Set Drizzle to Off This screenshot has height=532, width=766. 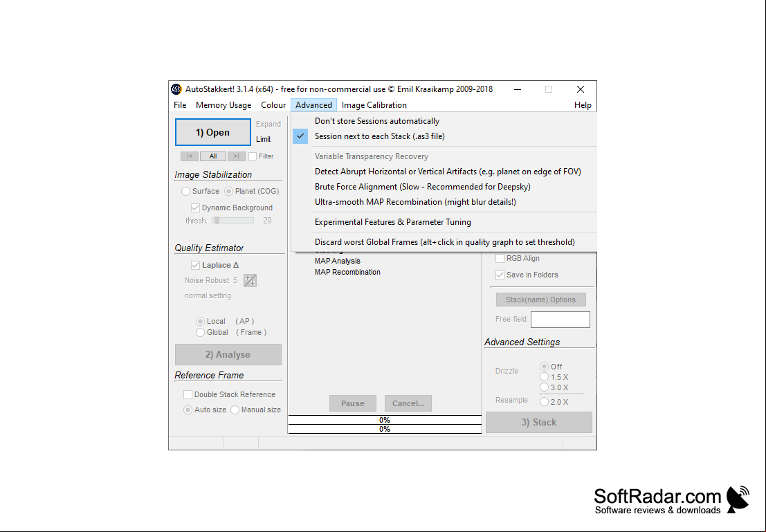coord(544,367)
